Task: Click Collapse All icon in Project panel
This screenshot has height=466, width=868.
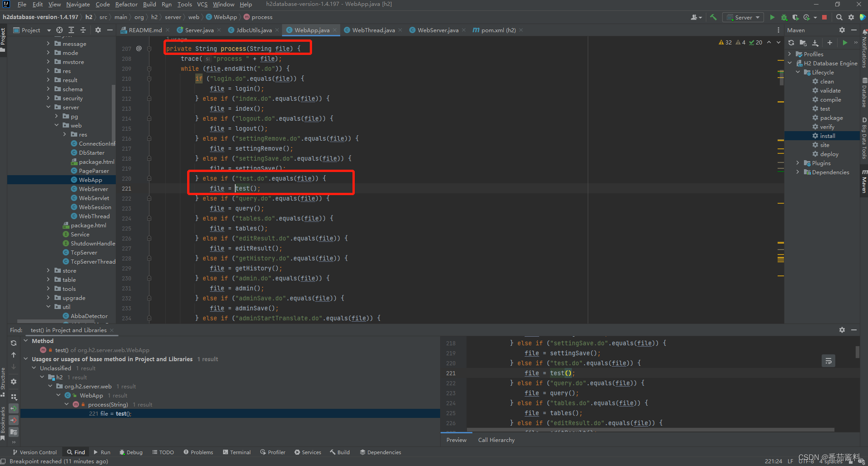Action: point(83,30)
